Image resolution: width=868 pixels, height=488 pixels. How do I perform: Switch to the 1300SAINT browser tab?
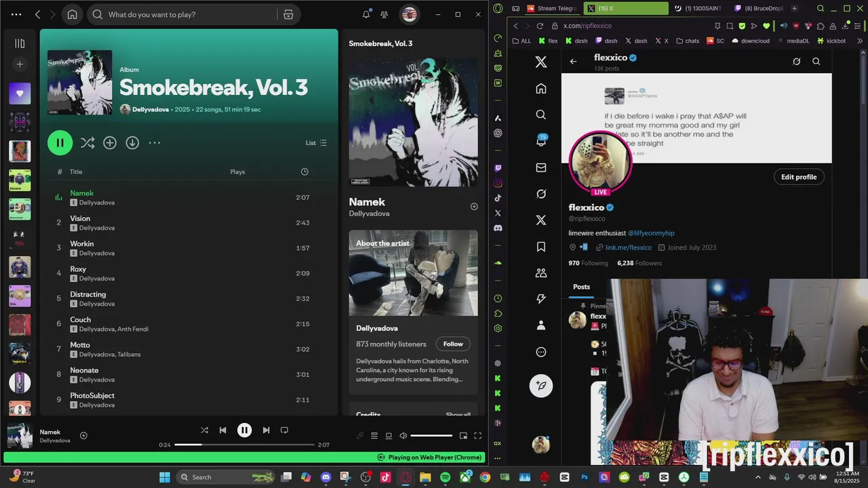[x=698, y=8]
